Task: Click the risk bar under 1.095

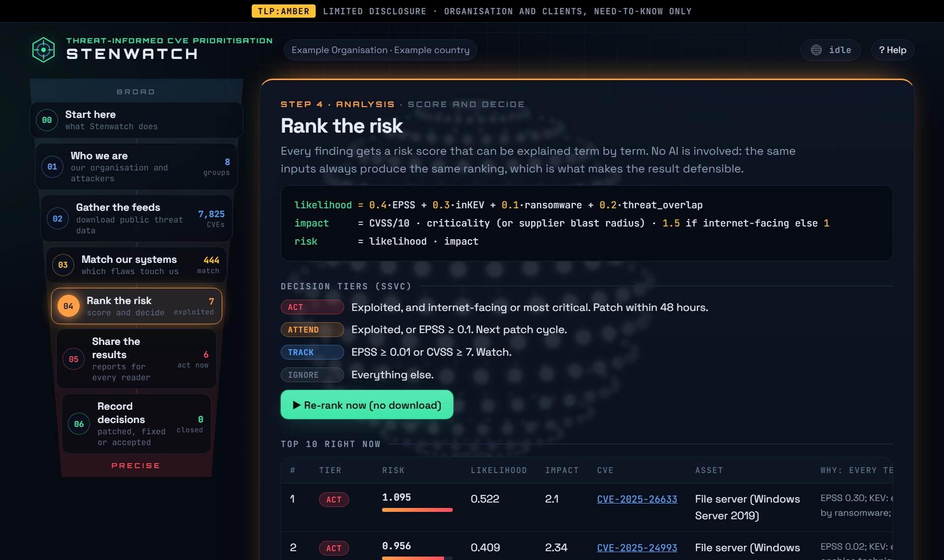Action: (417, 510)
